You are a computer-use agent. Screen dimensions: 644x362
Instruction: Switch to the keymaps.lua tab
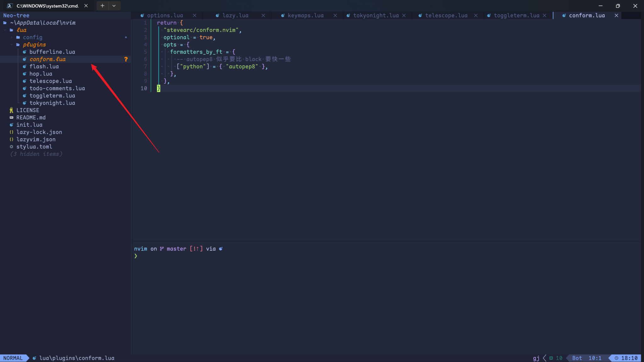pos(305,15)
